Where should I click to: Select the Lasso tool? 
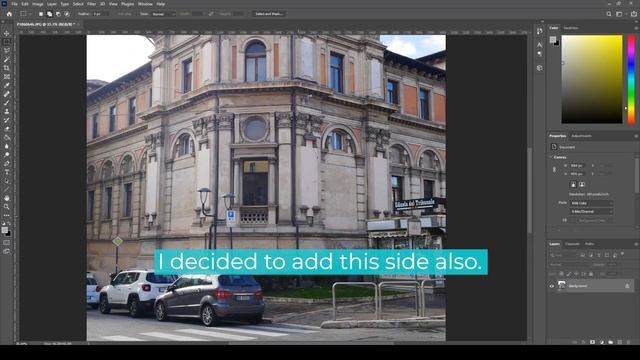7,51
